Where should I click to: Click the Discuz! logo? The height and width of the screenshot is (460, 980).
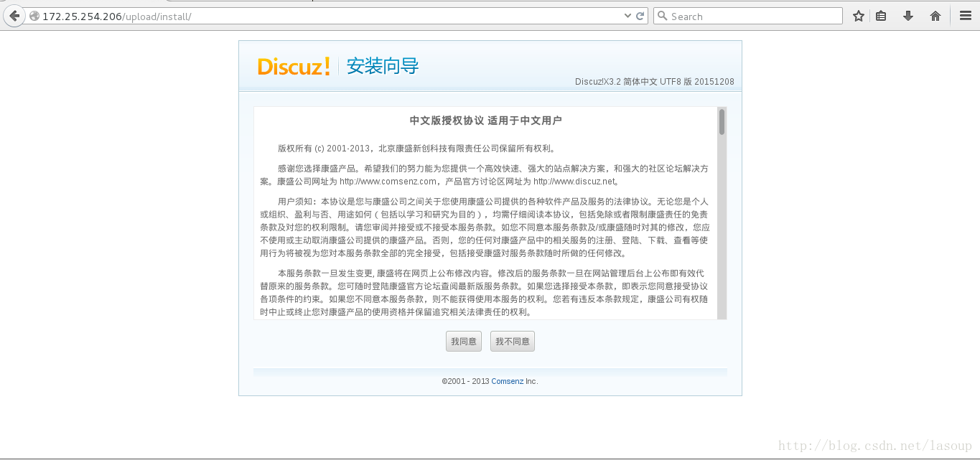pos(294,67)
